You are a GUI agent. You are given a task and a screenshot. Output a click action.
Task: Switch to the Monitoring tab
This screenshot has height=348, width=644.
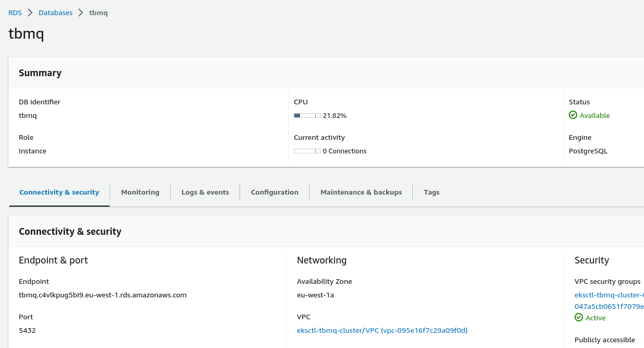pyautogui.click(x=140, y=192)
